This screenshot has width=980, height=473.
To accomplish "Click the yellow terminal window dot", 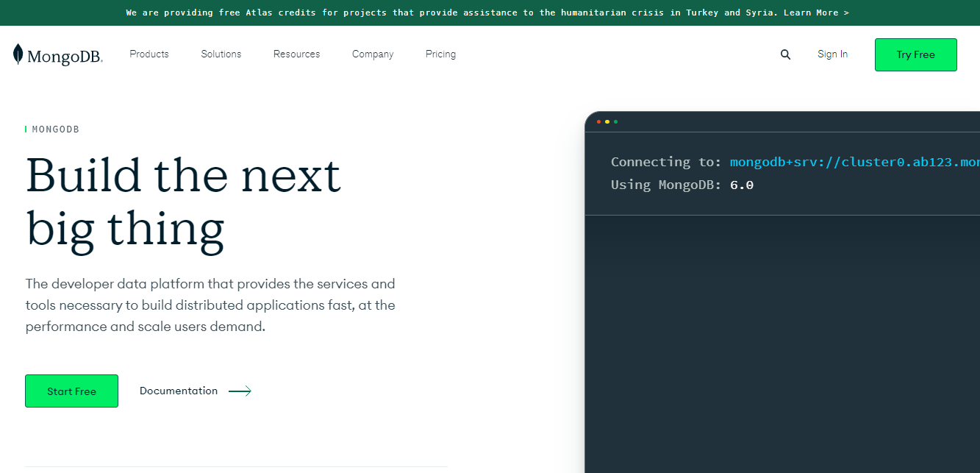I will (x=607, y=122).
